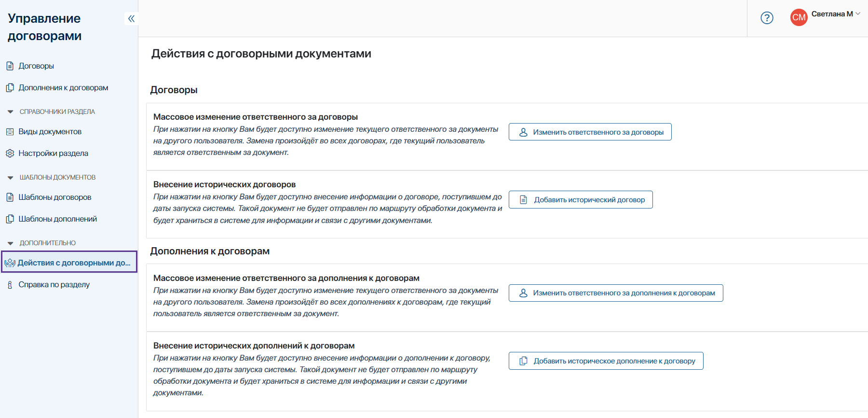
Task: Collapse the ДОПОЛНИТЕЛЬНО section
Action: coord(10,243)
